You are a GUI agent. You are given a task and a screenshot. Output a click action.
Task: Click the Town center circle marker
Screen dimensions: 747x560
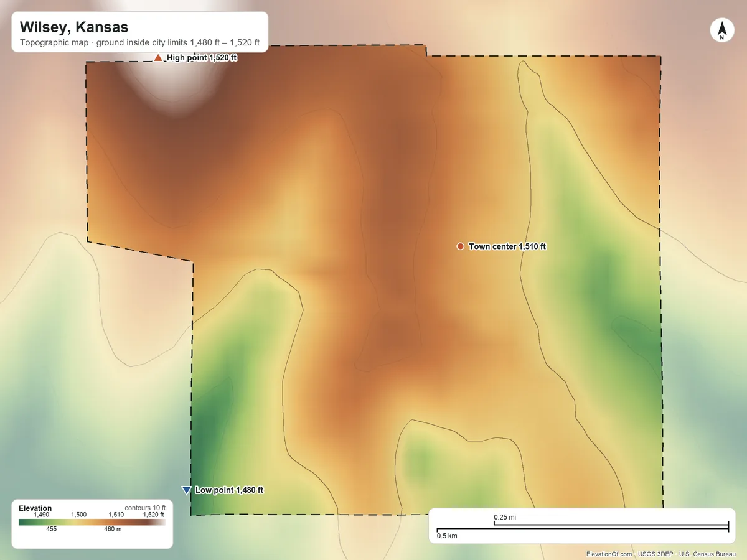coord(460,246)
